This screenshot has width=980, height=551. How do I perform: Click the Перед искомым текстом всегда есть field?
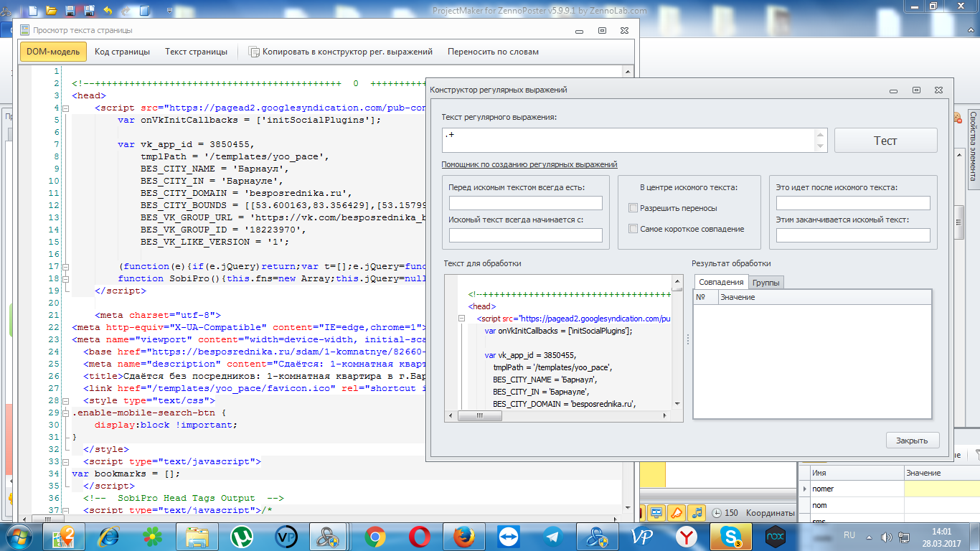pyautogui.click(x=525, y=203)
